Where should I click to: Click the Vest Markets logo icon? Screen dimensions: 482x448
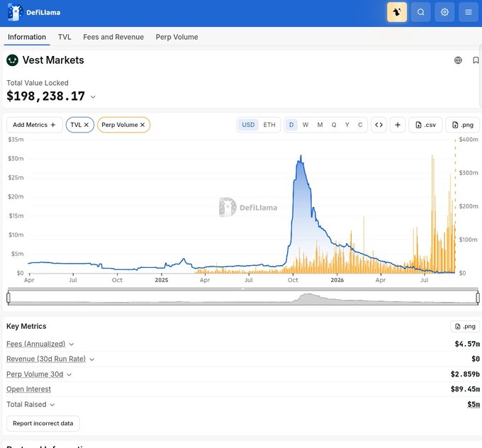(x=12, y=60)
